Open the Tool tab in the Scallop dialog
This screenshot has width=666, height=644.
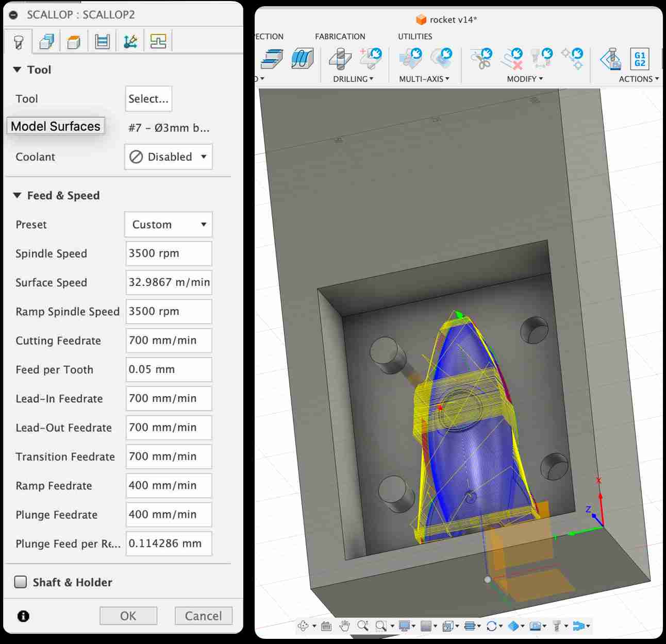(19, 41)
